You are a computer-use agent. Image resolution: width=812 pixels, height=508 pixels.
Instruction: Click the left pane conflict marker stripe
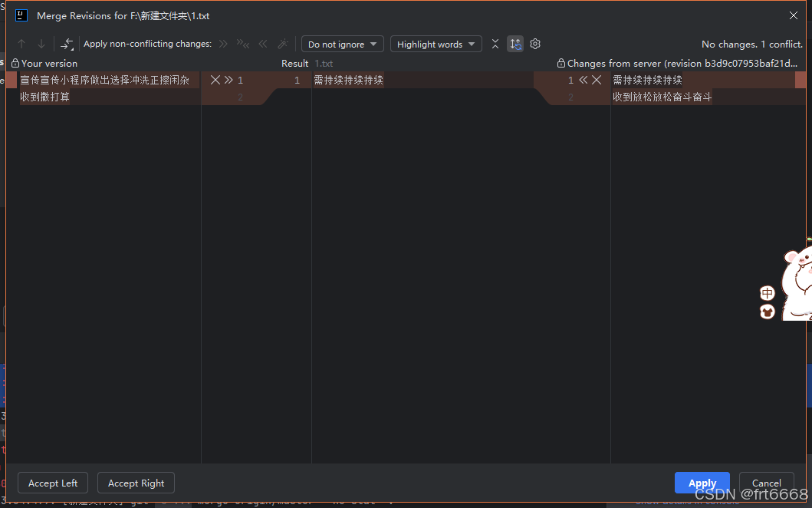tap(12, 80)
